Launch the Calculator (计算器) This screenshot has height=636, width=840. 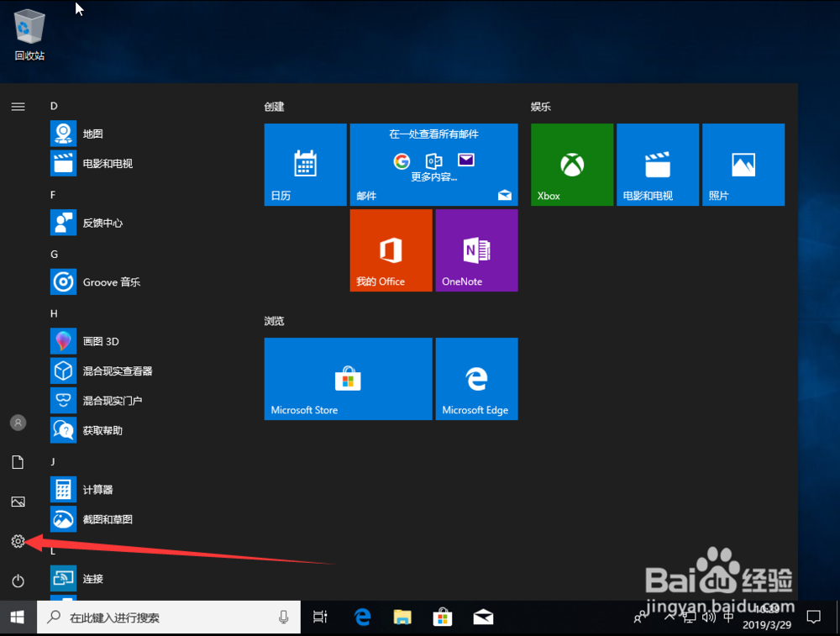[144, 489]
